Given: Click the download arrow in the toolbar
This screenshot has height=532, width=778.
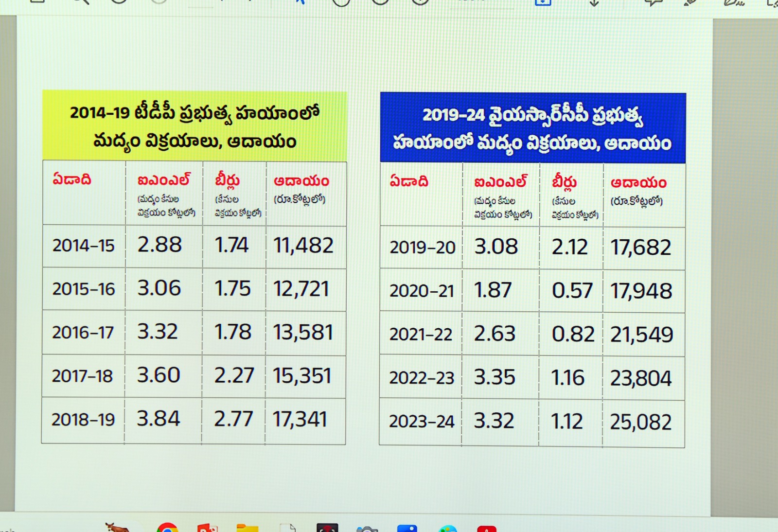Looking at the screenshot, I should pyautogui.click(x=594, y=2).
